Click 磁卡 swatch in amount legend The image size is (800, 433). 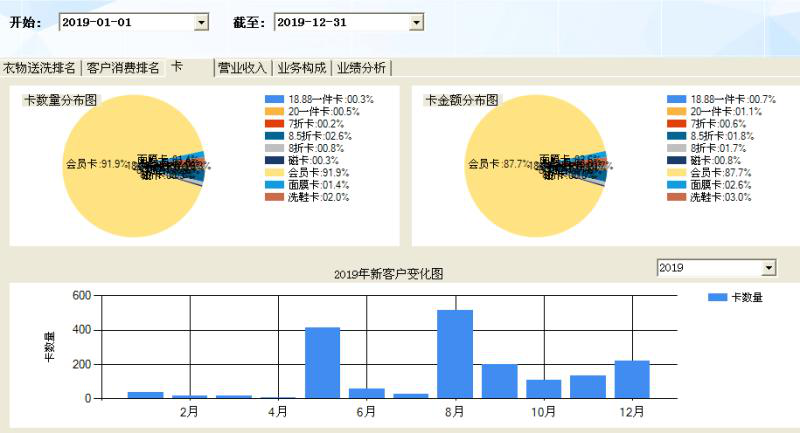677,161
